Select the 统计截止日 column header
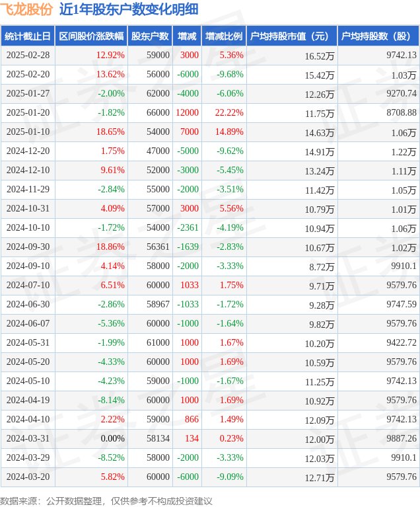 [27, 36]
